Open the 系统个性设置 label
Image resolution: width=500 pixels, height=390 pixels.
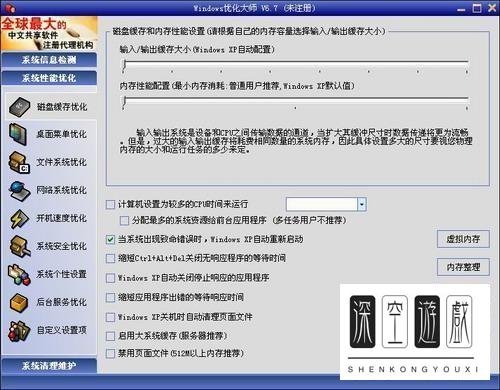click(62, 274)
